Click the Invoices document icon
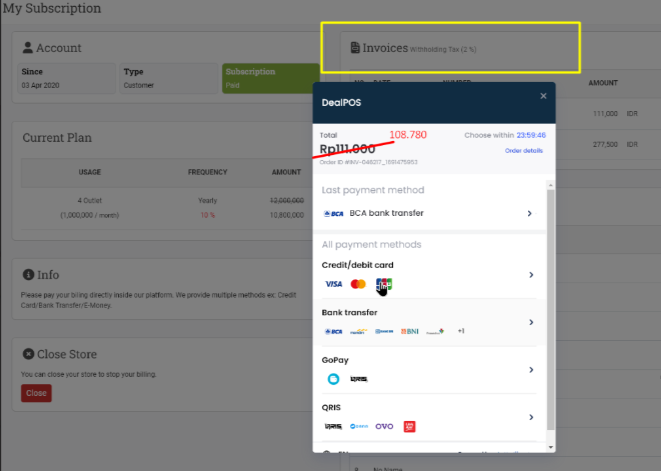Image resolution: width=661 pixels, height=471 pixels. (355, 48)
